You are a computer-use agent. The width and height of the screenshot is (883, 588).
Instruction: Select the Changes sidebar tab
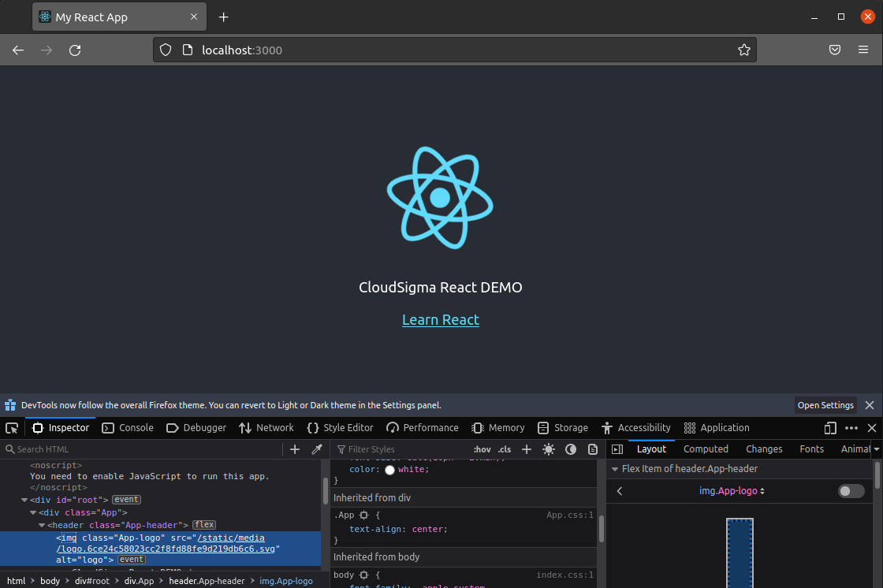[764, 449]
